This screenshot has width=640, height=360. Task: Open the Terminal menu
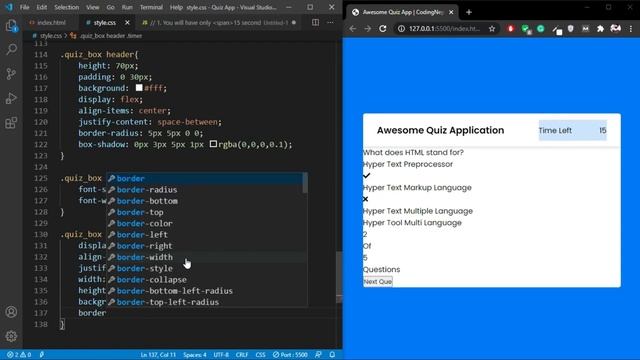(x=151, y=7)
